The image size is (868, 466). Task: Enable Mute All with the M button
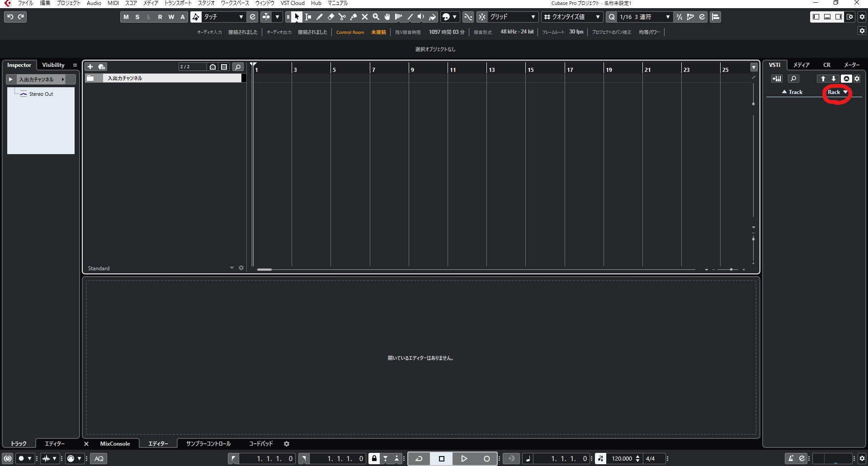coord(126,17)
